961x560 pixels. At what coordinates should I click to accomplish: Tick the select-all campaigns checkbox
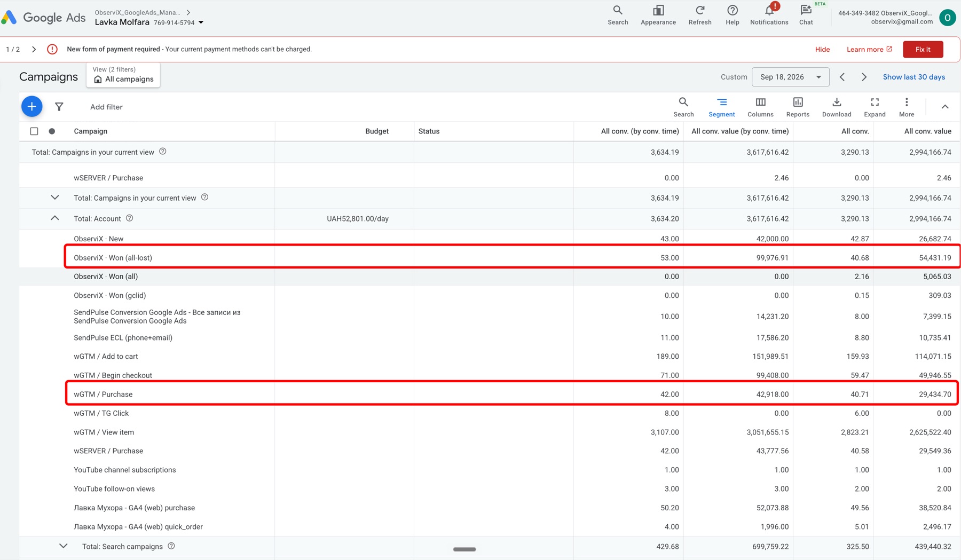[34, 131]
